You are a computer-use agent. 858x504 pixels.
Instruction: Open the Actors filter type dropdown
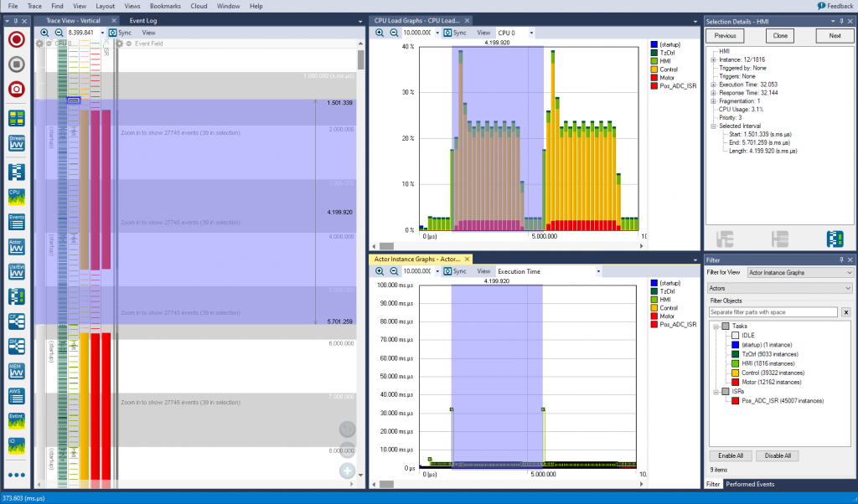(x=780, y=288)
